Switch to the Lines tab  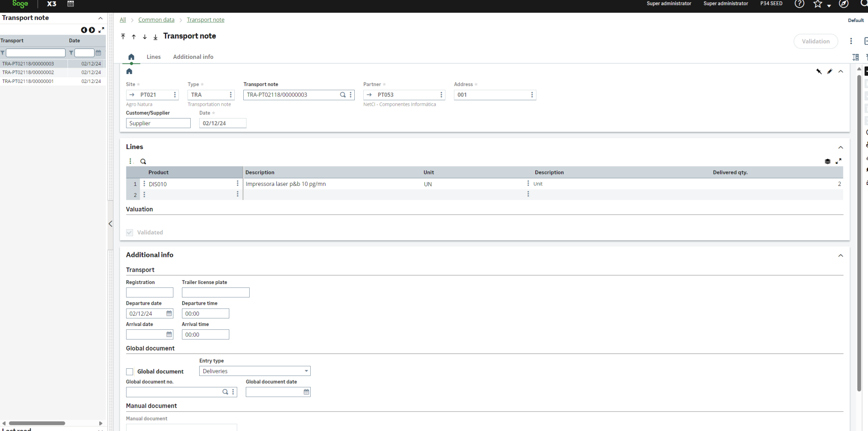[153, 56]
